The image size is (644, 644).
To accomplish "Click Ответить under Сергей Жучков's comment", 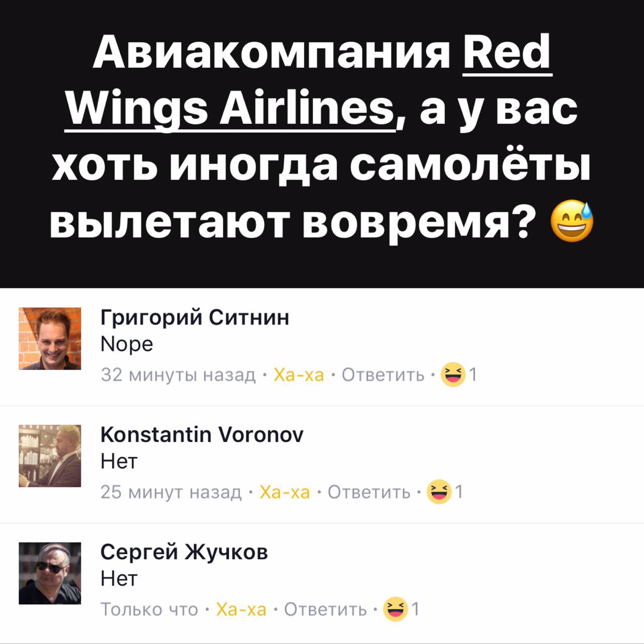I will pos(326,609).
